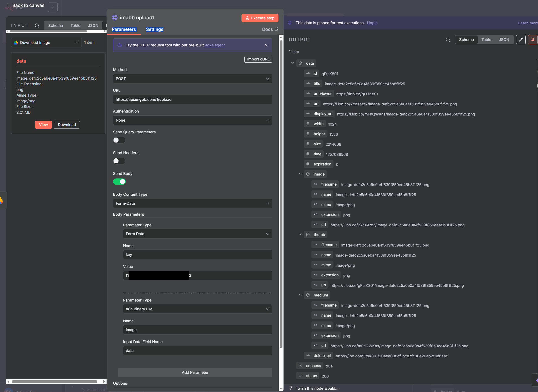Close the Joke agent tip banner
538x392 pixels.
click(x=266, y=45)
